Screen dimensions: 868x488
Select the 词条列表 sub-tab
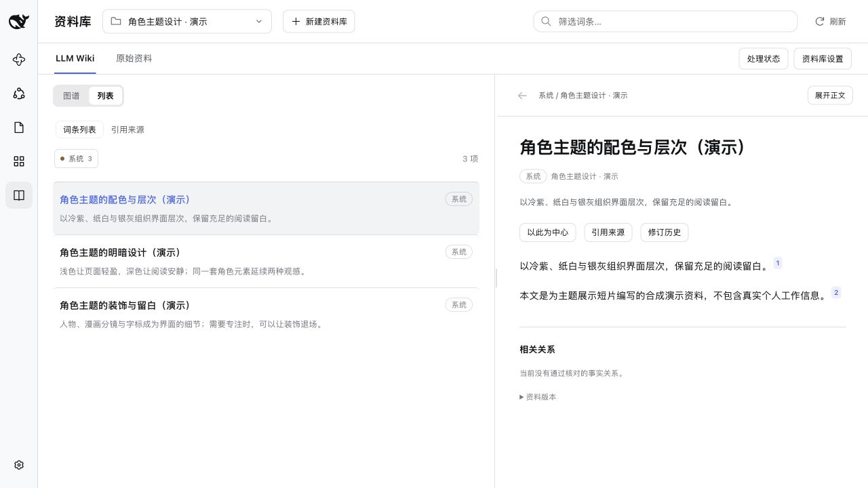[79, 129]
